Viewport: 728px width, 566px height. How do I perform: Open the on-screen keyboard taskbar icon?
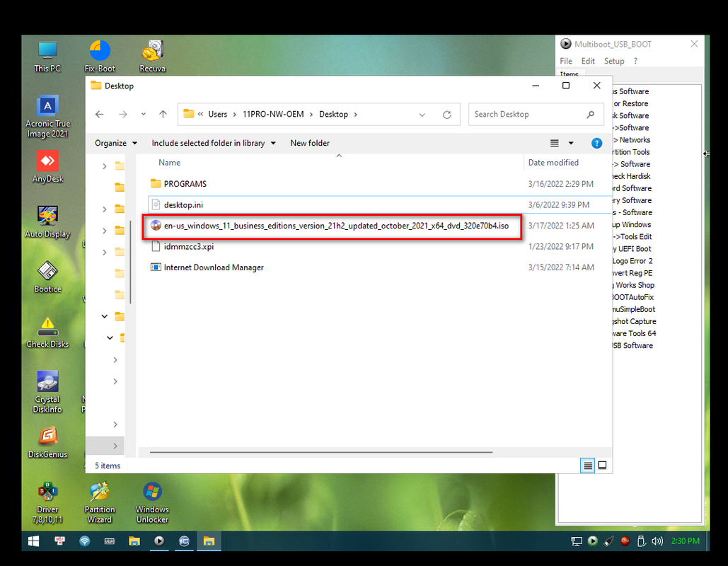110,541
